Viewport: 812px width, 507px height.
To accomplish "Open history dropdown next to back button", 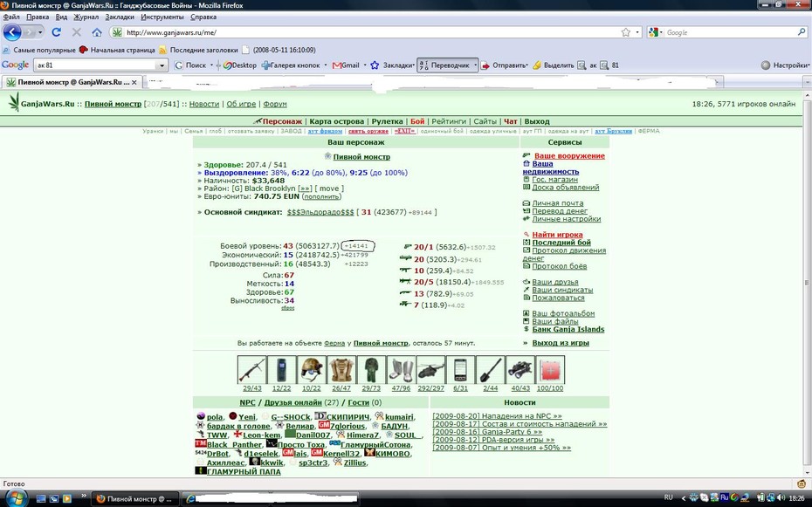I will pyautogui.click(x=40, y=32).
